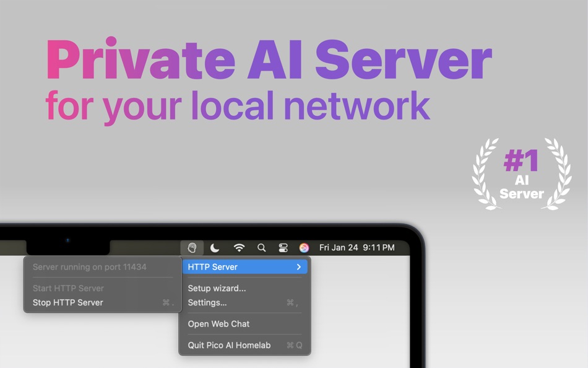Expand HTTP Server submenu chevron
The image size is (588, 368).
click(x=299, y=267)
